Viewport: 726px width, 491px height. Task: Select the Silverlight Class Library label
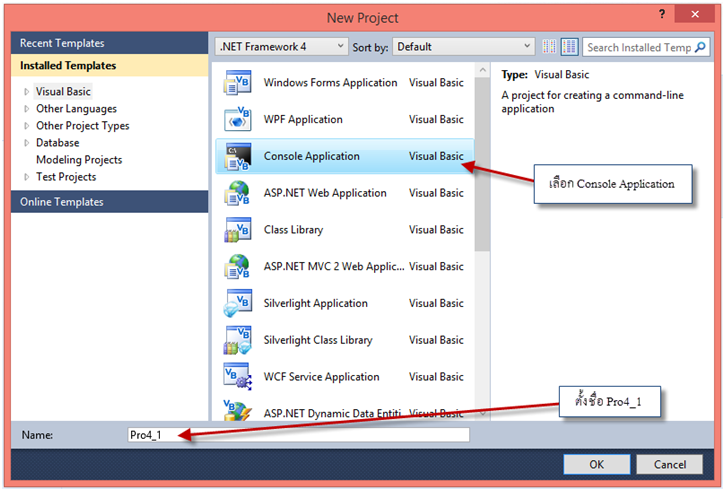318,340
